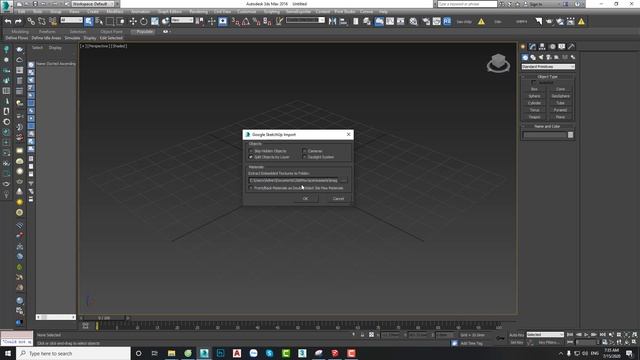This screenshot has height=360, width=640.
Task: Click Cancel in SketchUp Import dialog
Action: (x=338, y=199)
